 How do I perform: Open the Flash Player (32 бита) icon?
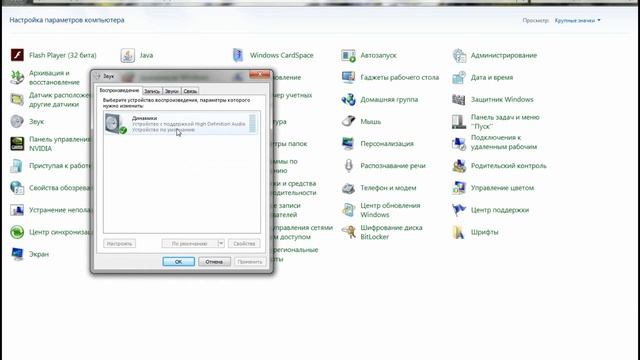point(17,55)
